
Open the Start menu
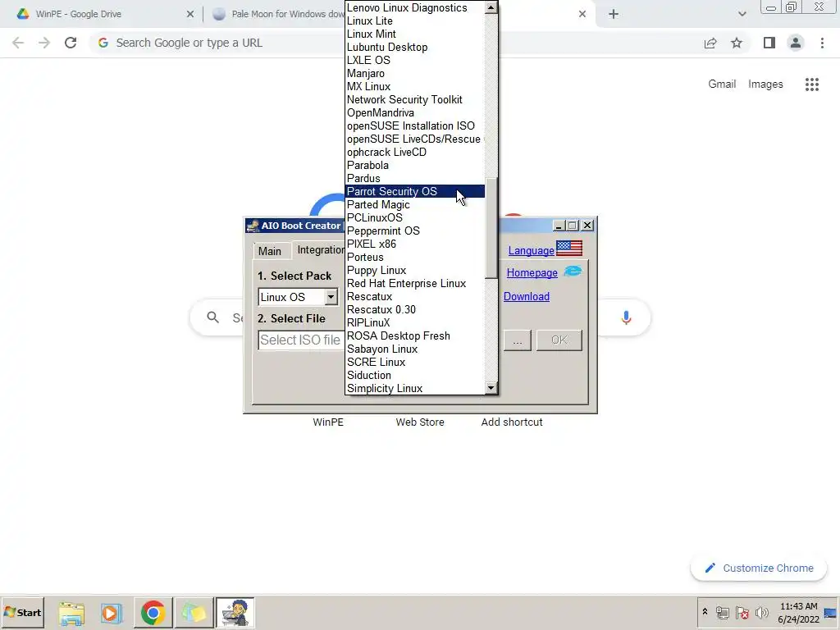[22, 612]
